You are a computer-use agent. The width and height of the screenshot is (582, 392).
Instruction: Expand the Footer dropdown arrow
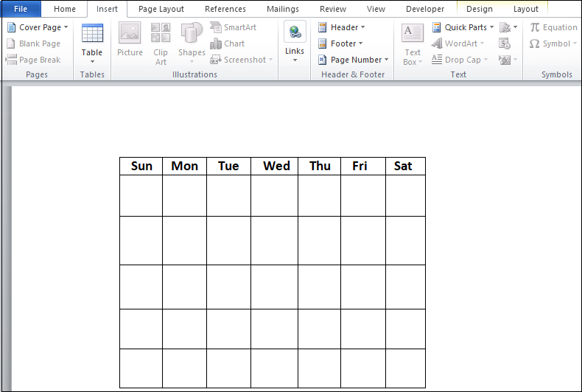(360, 43)
